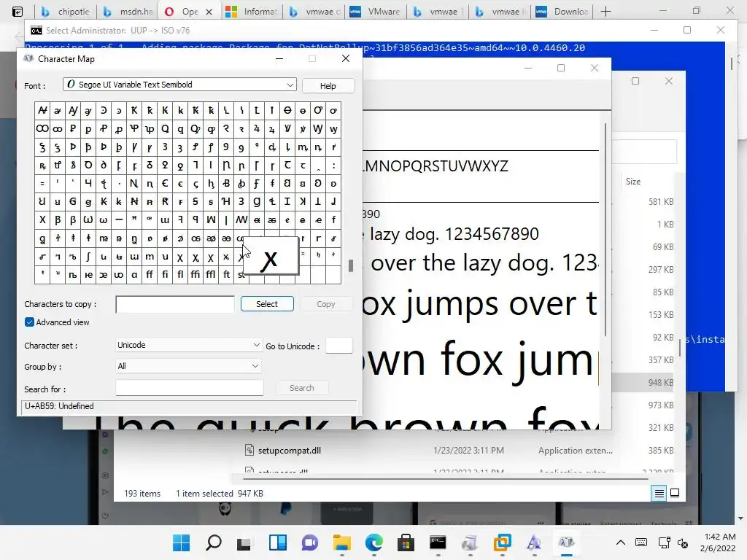Select the 'fi' ligature character cell
This screenshot has width=747, height=560.
pyautogui.click(x=165, y=275)
